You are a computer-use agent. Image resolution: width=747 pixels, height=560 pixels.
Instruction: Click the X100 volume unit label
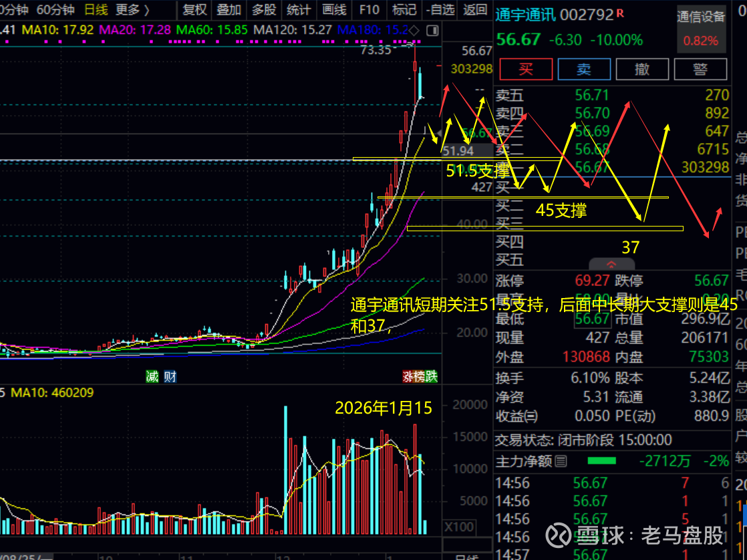459,527
